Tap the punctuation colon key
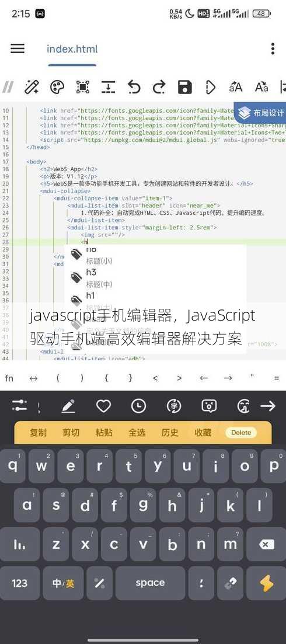The height and width of the screenshot is (644, 286). coord(201,583)
